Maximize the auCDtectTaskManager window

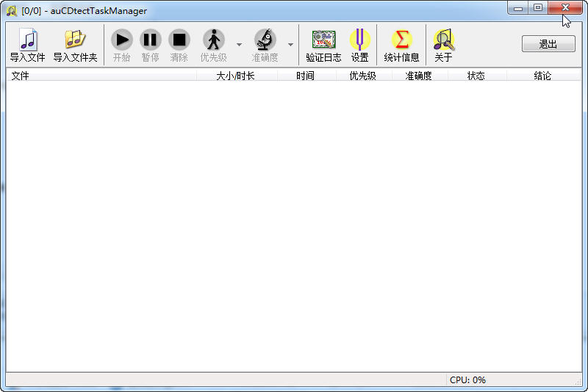click(538, 8)
